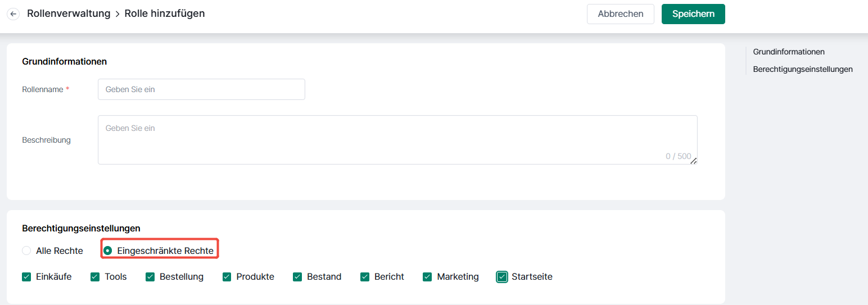Click the Speichern button
Screen dimensions: 868x305
pos(693,14)
